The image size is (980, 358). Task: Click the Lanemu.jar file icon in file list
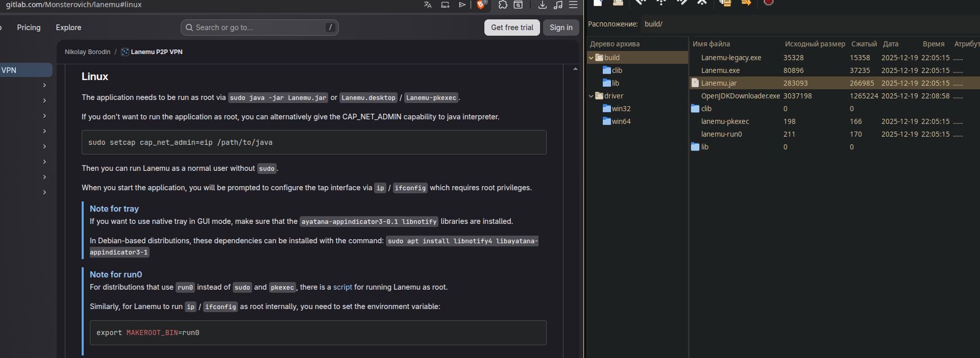coord(695,83)
